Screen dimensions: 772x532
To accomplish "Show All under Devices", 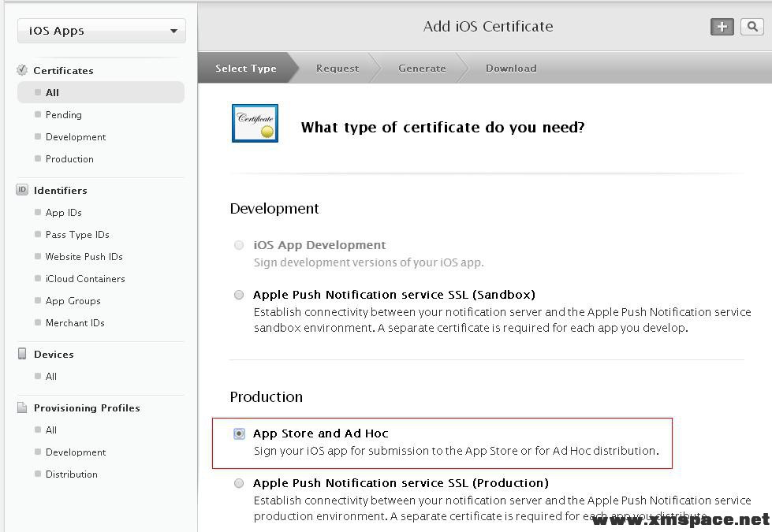I will 50,377.
